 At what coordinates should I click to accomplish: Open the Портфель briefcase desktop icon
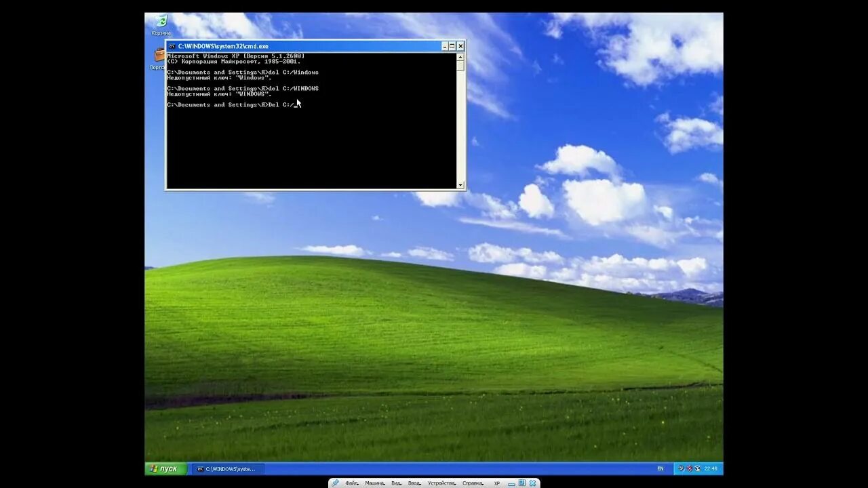pyautogui.click(x=158, y=59)
